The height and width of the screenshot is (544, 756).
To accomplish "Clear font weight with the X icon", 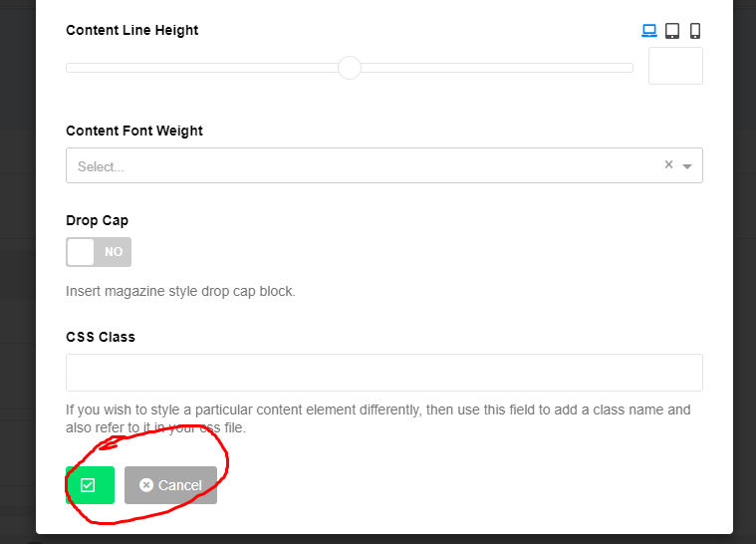I will click(668, 165).
